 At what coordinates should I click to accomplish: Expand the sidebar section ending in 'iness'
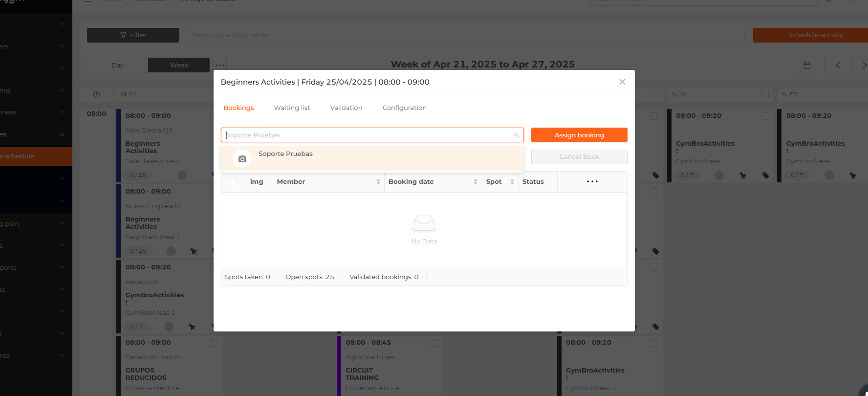(62, 112)
